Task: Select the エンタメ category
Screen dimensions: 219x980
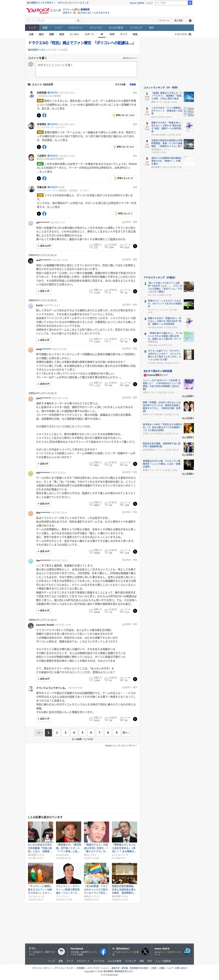Action: click(x=75, y=34)
